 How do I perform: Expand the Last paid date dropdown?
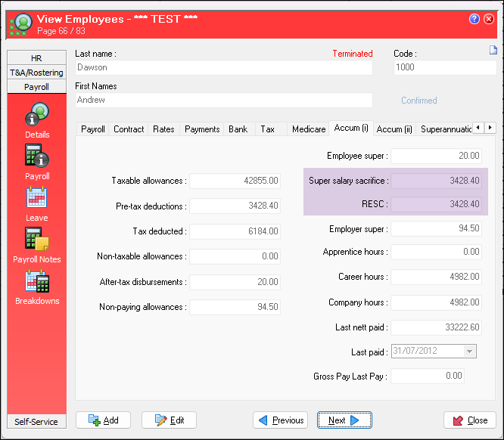(x=470, y=352)
